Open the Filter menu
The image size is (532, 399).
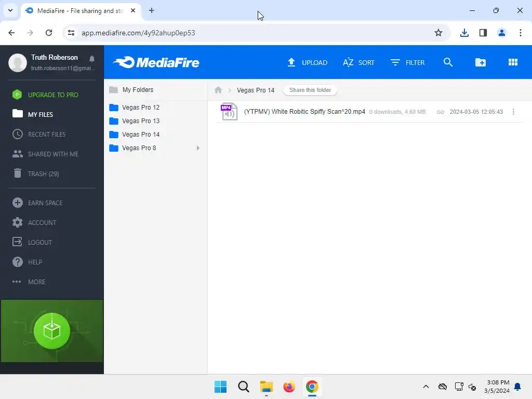(x=407, y=62)
